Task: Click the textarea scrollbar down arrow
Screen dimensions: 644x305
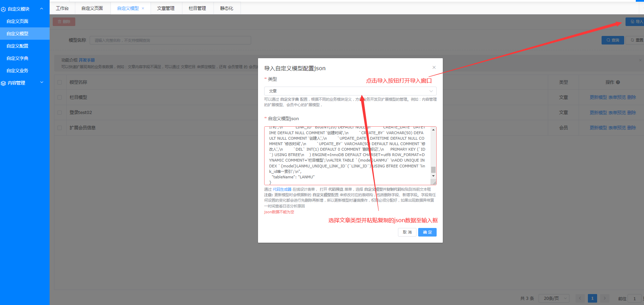Action: tap(433, 176)
